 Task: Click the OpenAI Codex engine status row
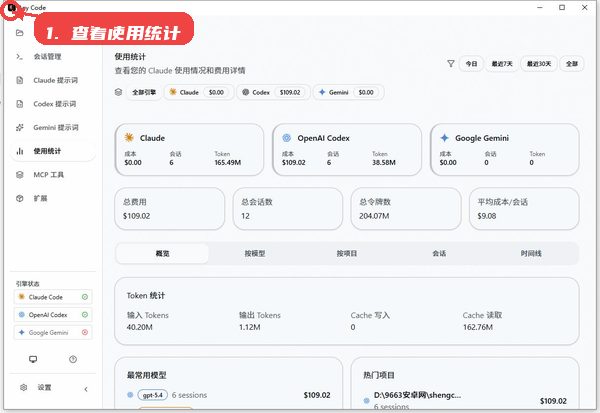pos(53,315)
